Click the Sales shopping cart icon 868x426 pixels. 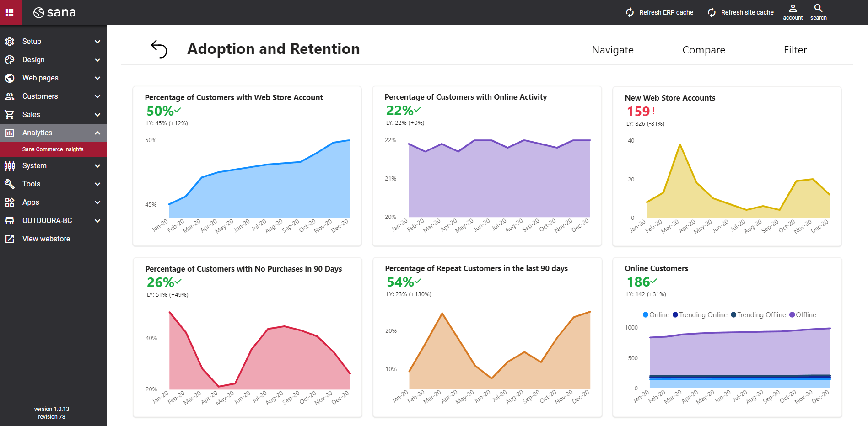(10, 114)
